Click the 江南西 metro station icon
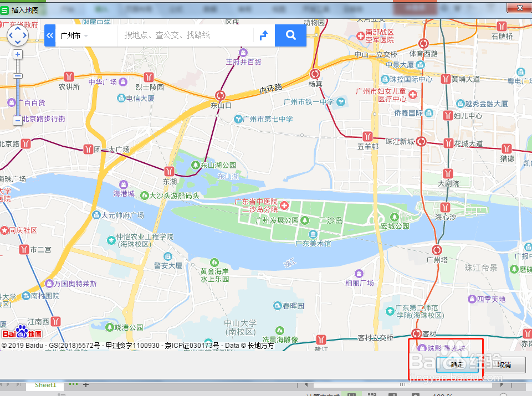Viewport: 532px width, 396px height. pyautogui.click(x=55, y=321)
